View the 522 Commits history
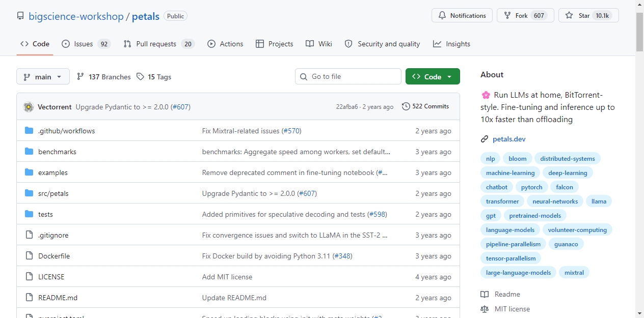The image size is (644, 318). pos(426,106)
